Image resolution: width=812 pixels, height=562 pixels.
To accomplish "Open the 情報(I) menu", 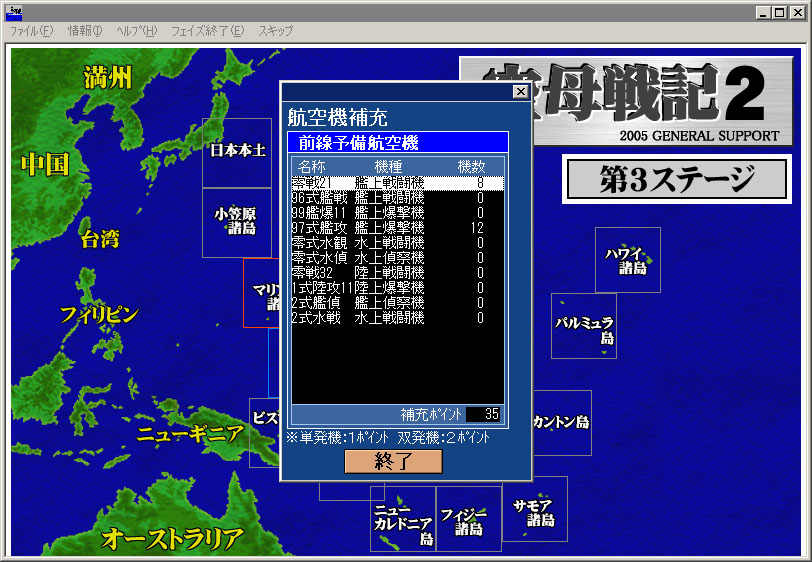I will 85,31.
